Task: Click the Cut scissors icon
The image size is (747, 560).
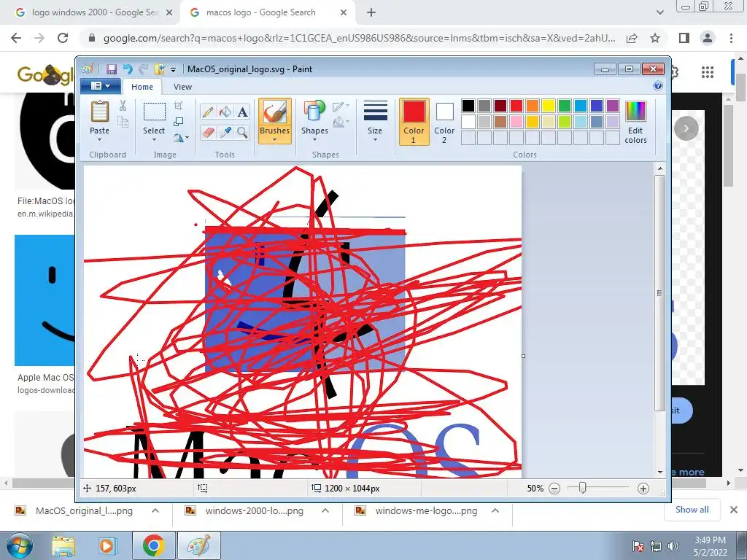Action: pos(123,106)
